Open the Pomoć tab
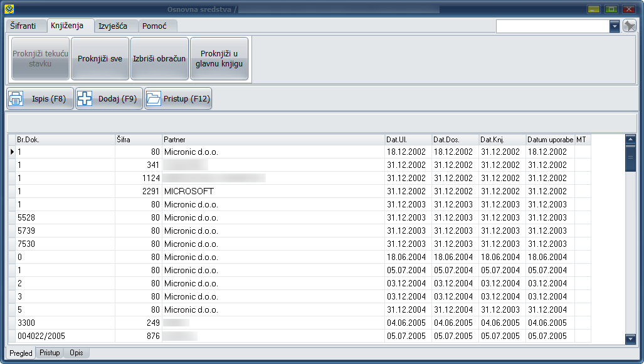Screen dimensions: 644x364 tap(154, 26)
